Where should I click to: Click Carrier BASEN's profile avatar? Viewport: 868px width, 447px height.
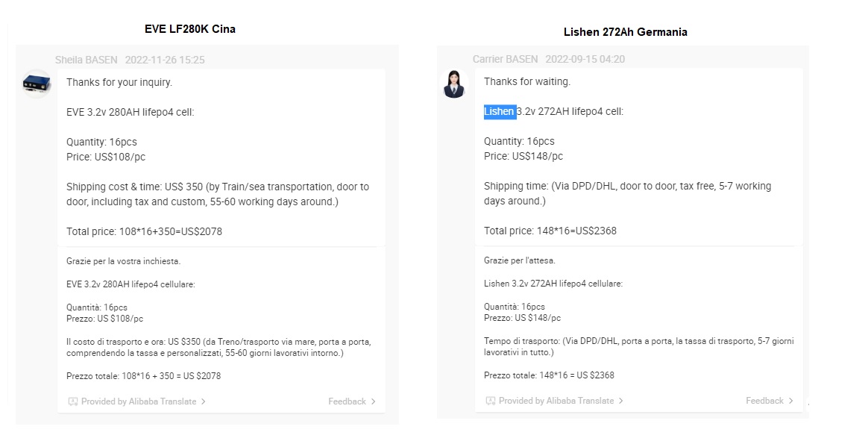(454, 84)
